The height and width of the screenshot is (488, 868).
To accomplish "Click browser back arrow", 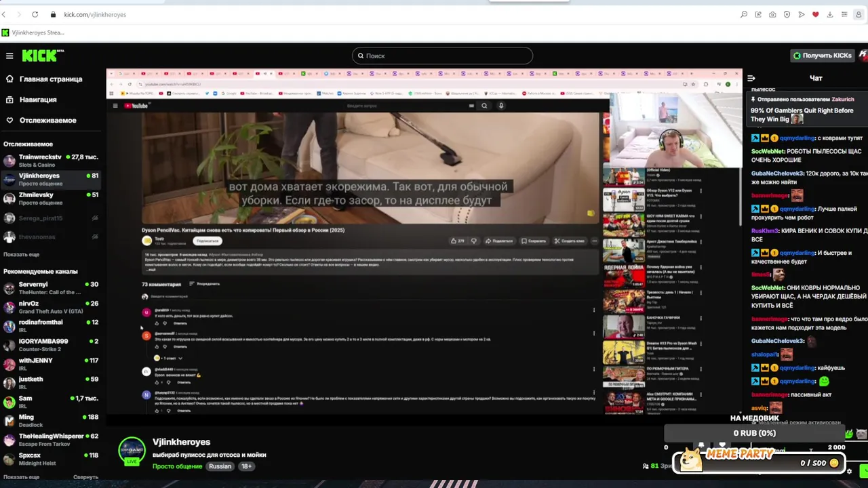I will 4,14.
